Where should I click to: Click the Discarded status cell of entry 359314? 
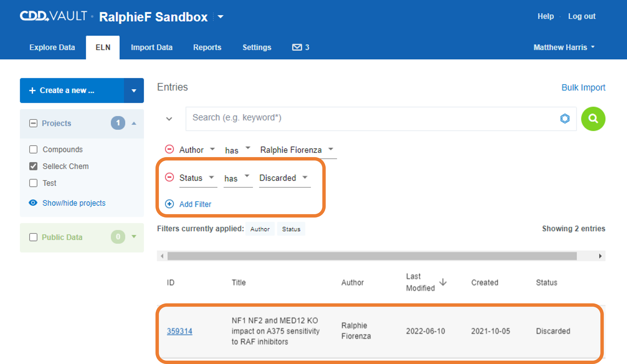tap(553, 331)
